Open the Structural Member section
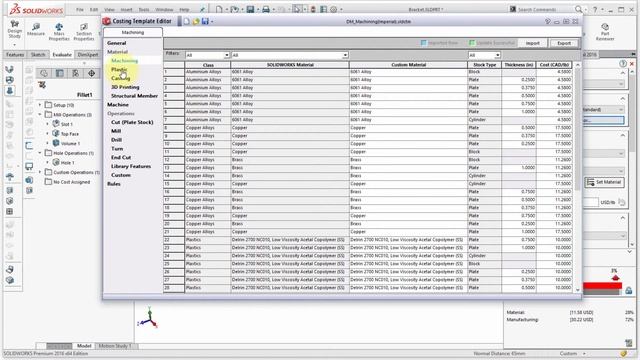 [134, 96]
